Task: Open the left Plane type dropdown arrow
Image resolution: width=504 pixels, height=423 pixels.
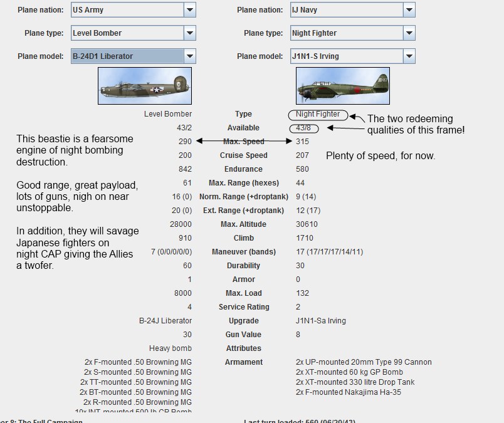Action: pos(190,33)
